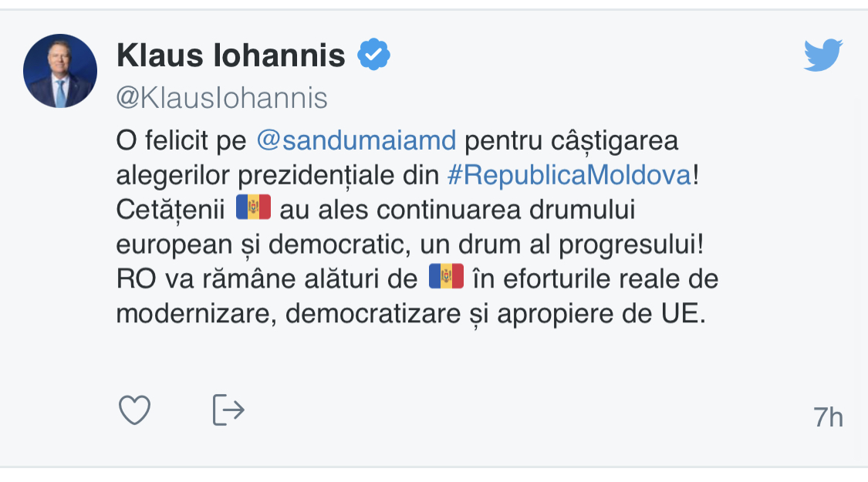Open the @sandumaiamd mention
The width and height of the screenshot is (868, 482).
tap(356, 141)
